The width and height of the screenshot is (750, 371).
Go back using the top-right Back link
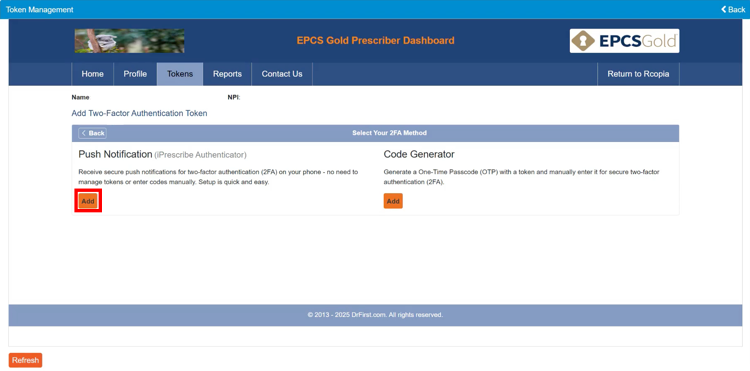(x=733, y=10)
